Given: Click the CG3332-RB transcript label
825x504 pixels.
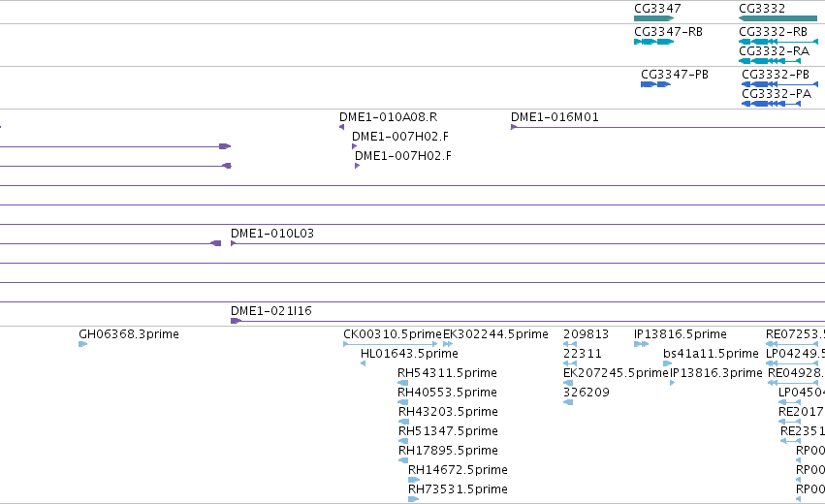Looking at the screenshot, I should [x=773, y=32].
